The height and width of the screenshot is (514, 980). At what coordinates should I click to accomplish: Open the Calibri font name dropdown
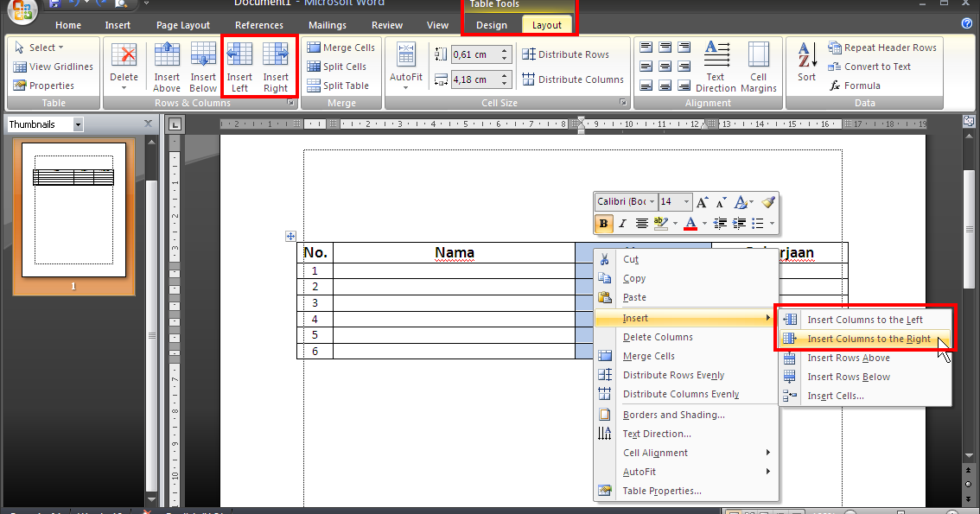coord(652,202)
